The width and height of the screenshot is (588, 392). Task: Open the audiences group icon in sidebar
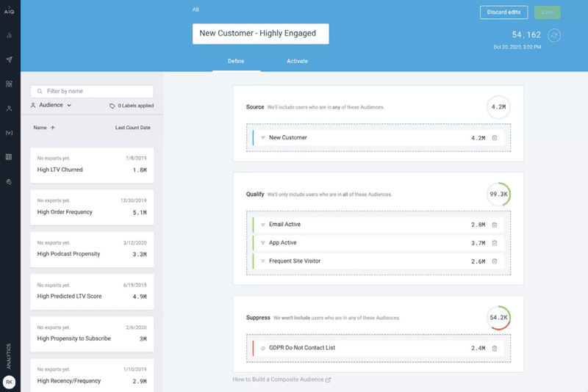tap(9, 84)
